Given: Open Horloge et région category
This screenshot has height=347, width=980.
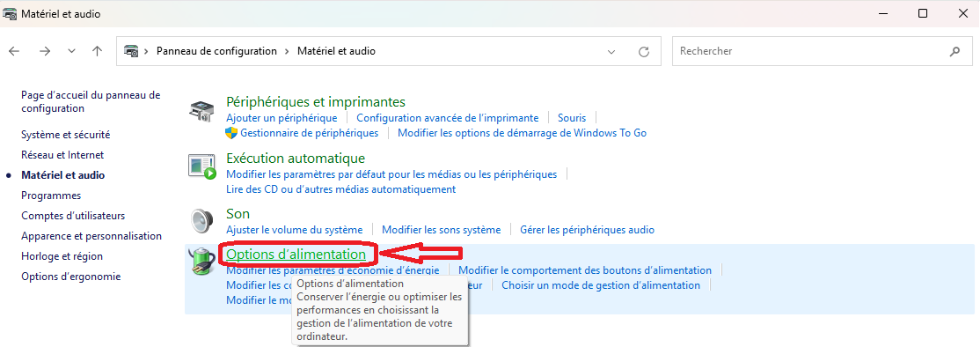Looking at the screenshot, I should (62, 256).
